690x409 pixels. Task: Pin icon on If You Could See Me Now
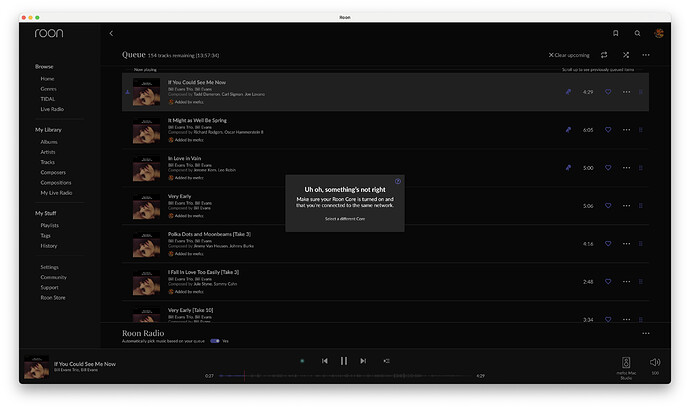tap(568, 92)
